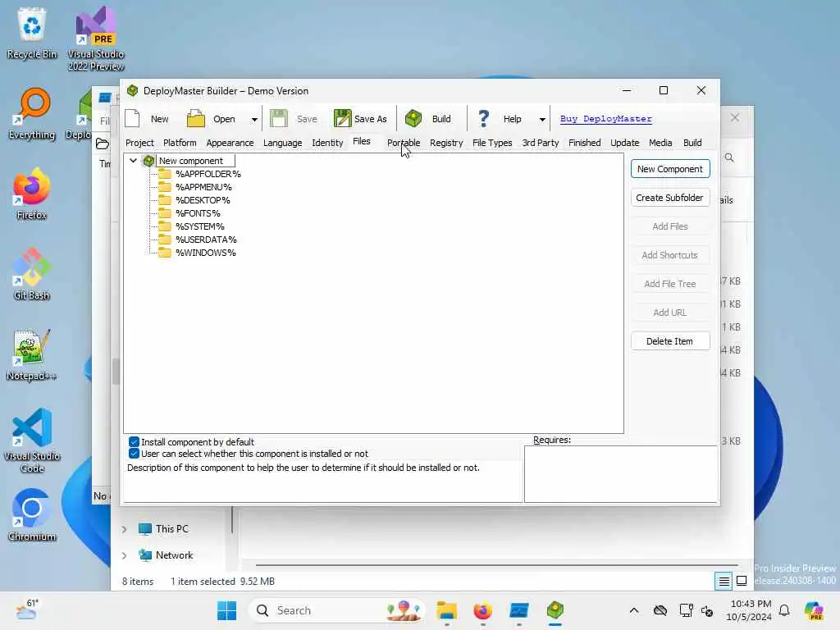Open Chromium desktop shortcut
The image size is (840, 630).
(32, 515)
